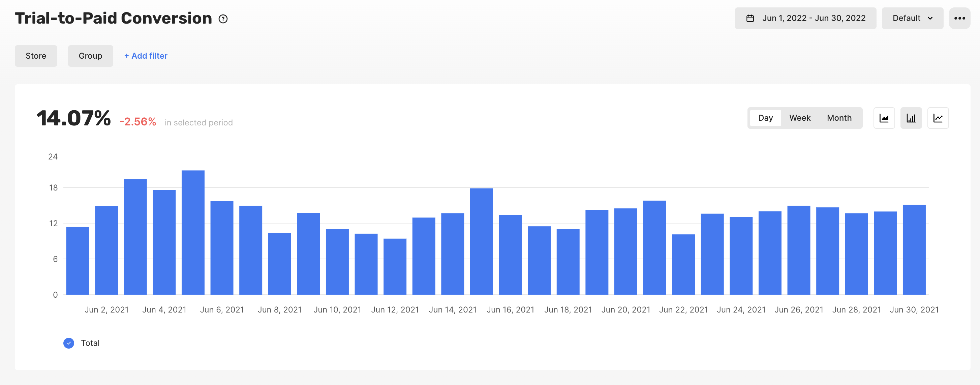The image size is (980, 385).
Task: Click the Jun 15 bar in chart
Action: point(481,241)
